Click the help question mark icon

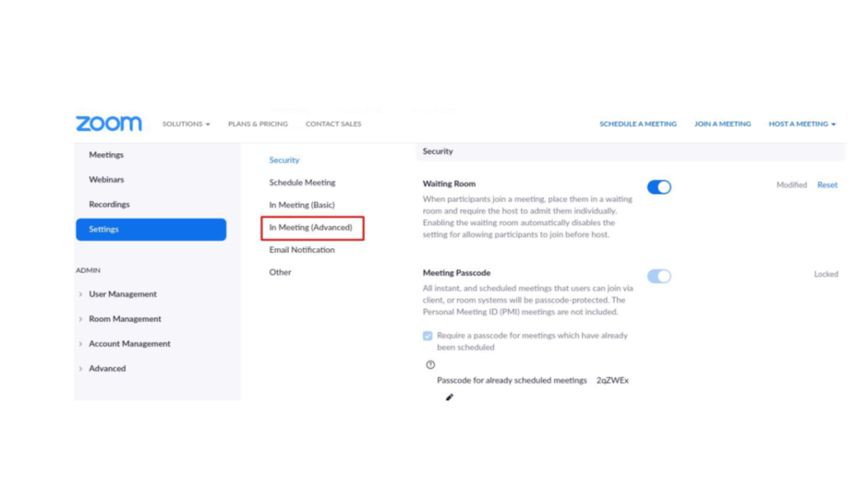pyautogui.click(x=430, y=364)
